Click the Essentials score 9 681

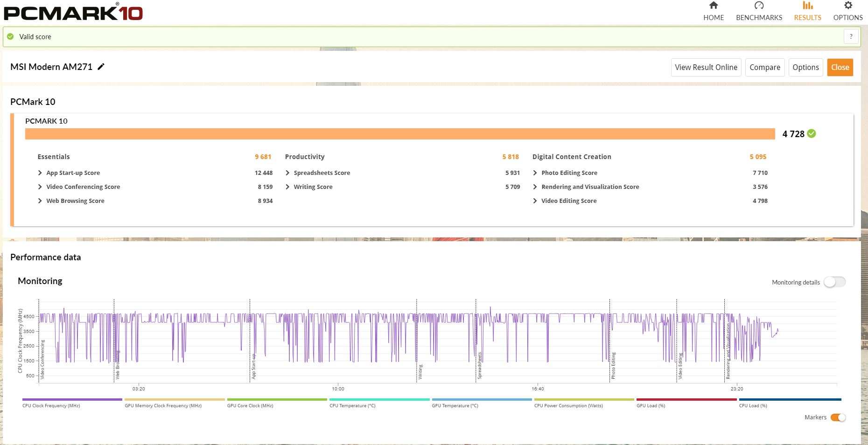263,157
